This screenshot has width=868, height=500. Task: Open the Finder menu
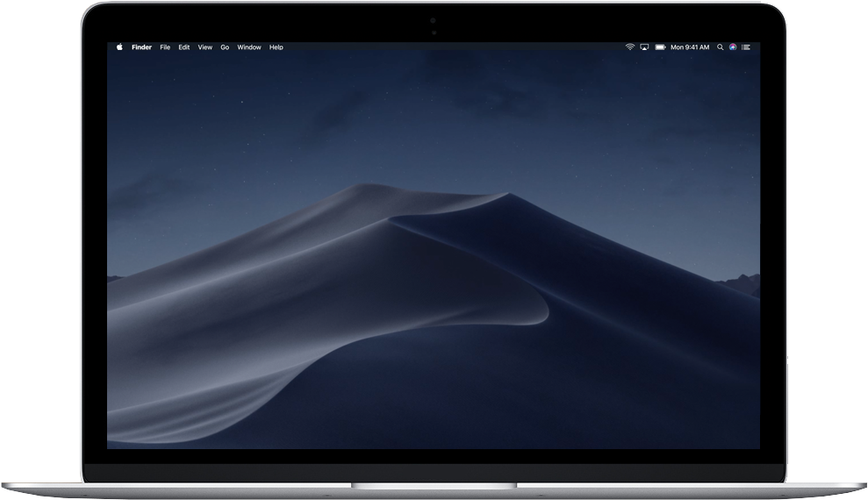pos(141,47)
